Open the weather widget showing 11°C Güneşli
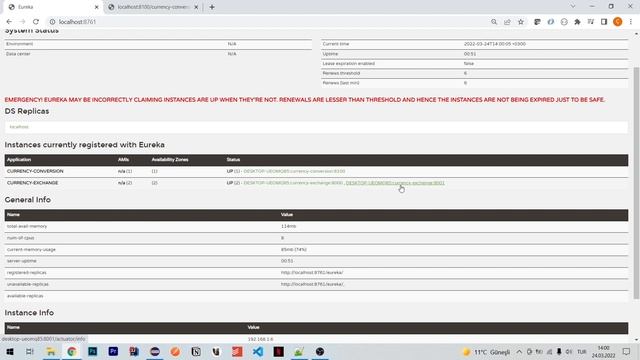Image resolution: width=640 pixels, height=360 pixels. point(487,352)
